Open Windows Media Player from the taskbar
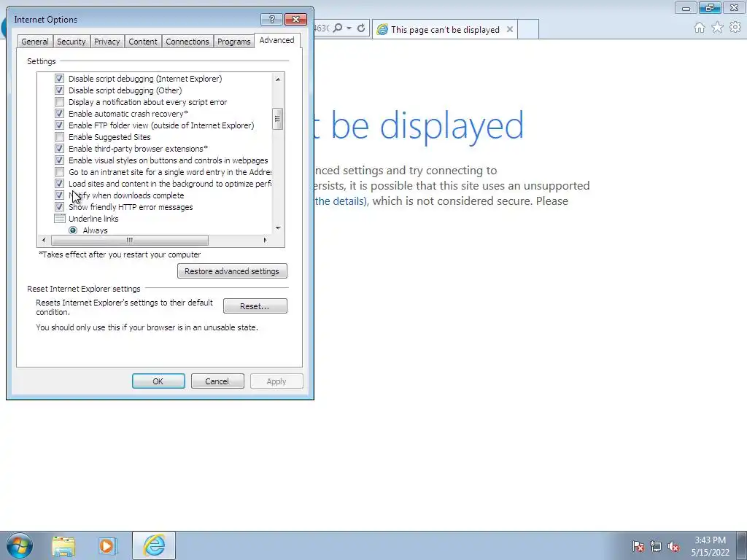 (x=107, y=545)
